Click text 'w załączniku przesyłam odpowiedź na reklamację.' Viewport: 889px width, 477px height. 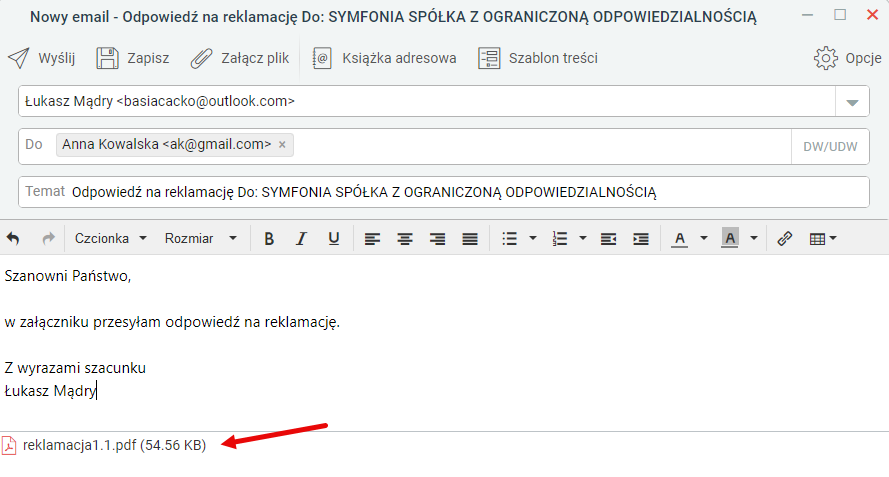172,322
